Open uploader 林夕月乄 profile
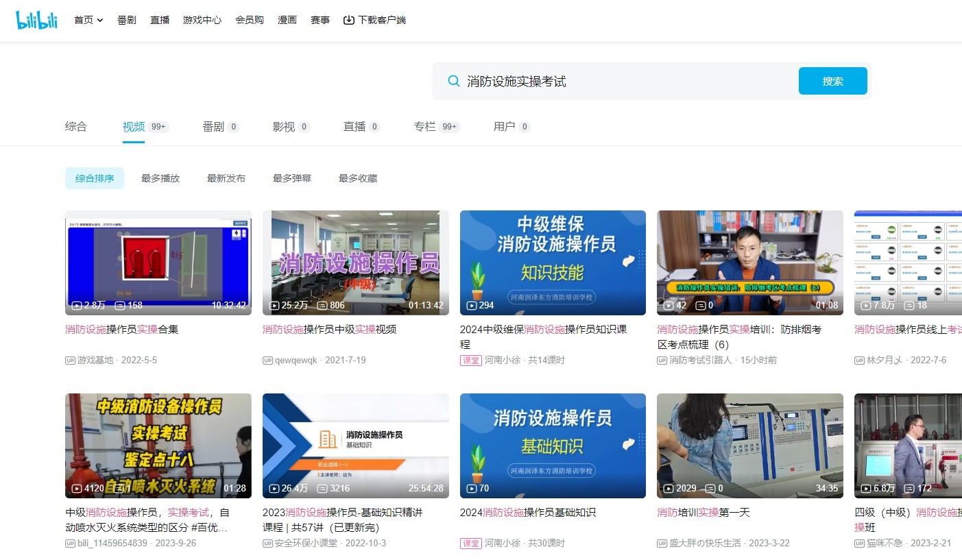Screen dimensions: 962x560 (x=885, y=360)
